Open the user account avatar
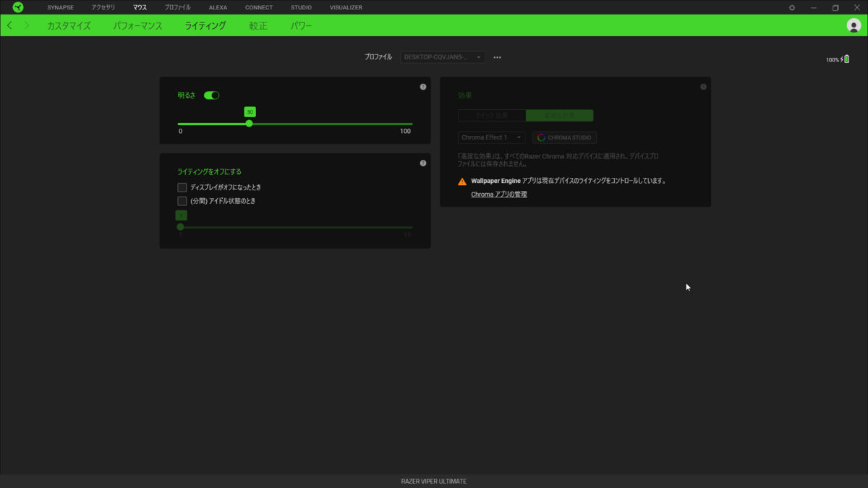The height and width of the screenshot is (488, 868). point(854,25)
